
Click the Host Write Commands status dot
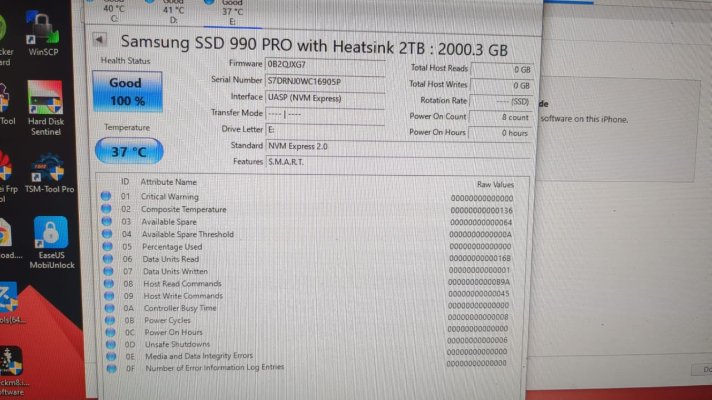click(109, 296)
